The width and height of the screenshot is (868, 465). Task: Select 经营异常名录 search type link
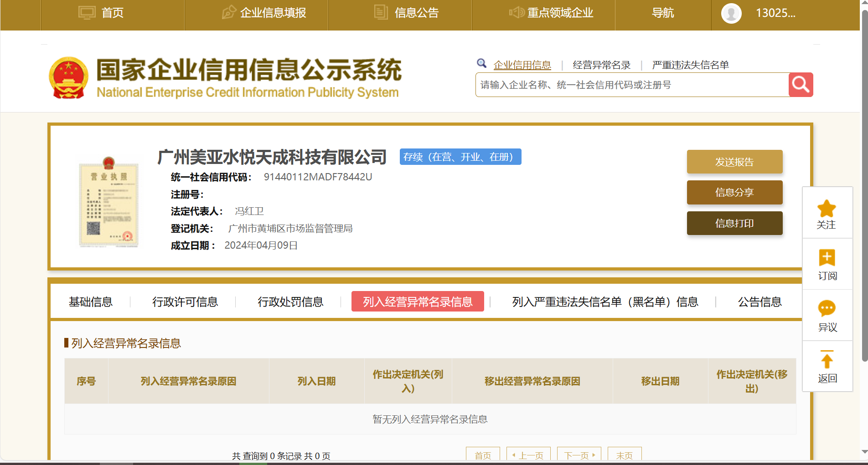tap(601, 65)
